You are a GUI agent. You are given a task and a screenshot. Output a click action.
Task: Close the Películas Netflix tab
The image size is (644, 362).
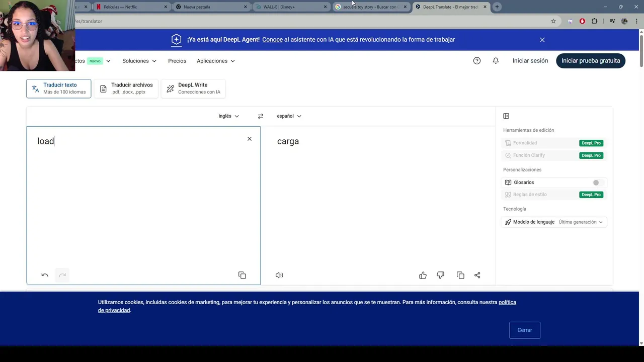(166, 7)
